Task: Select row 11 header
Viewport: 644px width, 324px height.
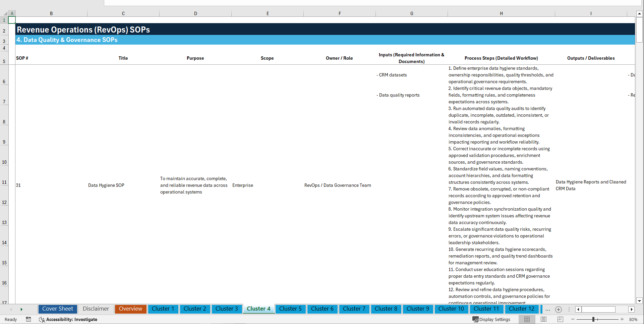Action: click(4, 175)
